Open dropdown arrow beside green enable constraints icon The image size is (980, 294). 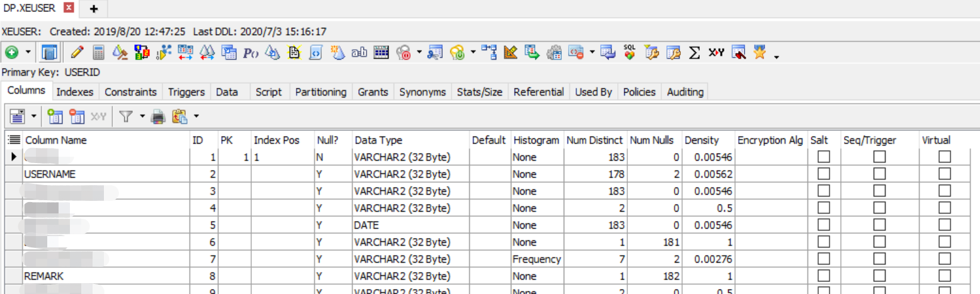(x=472, y=52)
